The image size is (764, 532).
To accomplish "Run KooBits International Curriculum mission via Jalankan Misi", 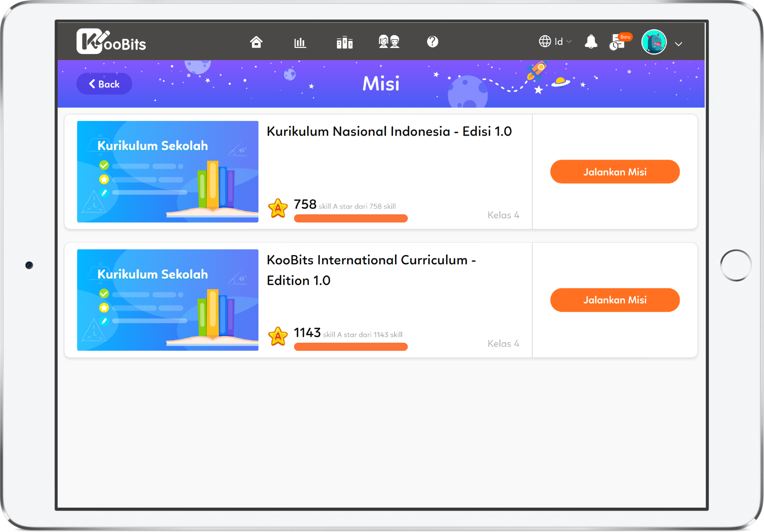I will (x=615, y=300).
